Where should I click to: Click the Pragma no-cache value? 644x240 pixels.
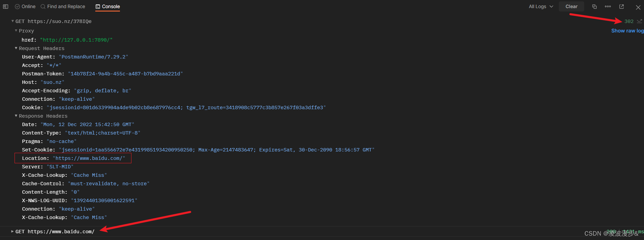(x=61, y=141)
